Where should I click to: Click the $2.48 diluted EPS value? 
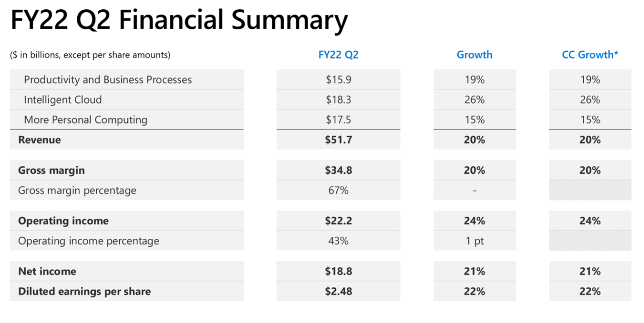338,292
